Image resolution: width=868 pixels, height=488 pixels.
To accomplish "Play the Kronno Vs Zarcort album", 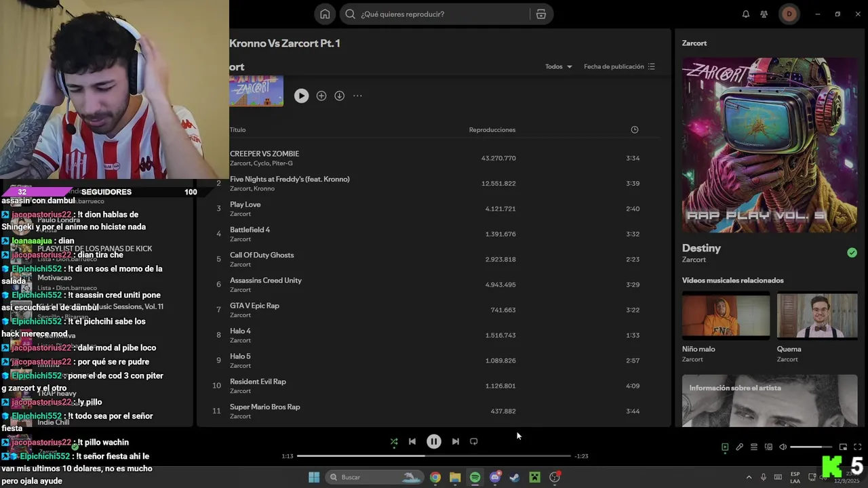I will (301, 96).
